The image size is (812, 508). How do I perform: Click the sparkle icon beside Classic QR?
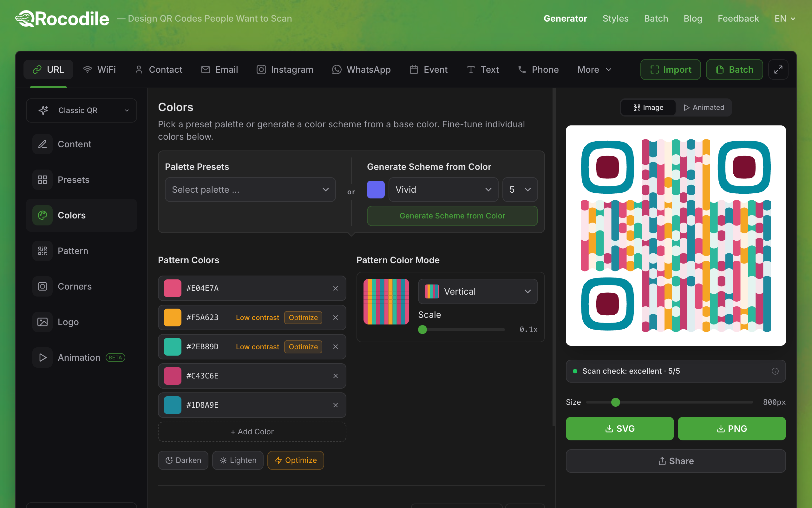[x=43, y=110]
